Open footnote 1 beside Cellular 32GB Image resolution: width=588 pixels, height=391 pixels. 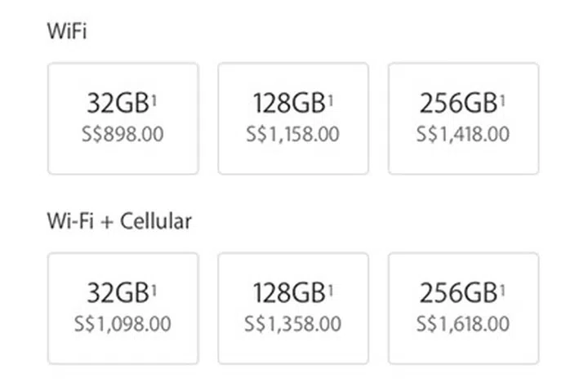pos(155,287)
